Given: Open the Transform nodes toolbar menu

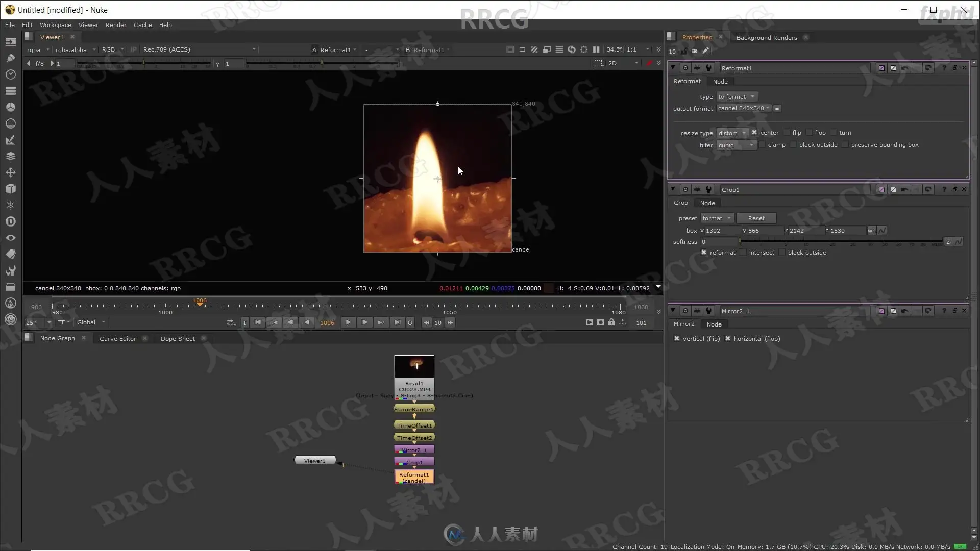Looking at the screenshot, I should point(10,172).
